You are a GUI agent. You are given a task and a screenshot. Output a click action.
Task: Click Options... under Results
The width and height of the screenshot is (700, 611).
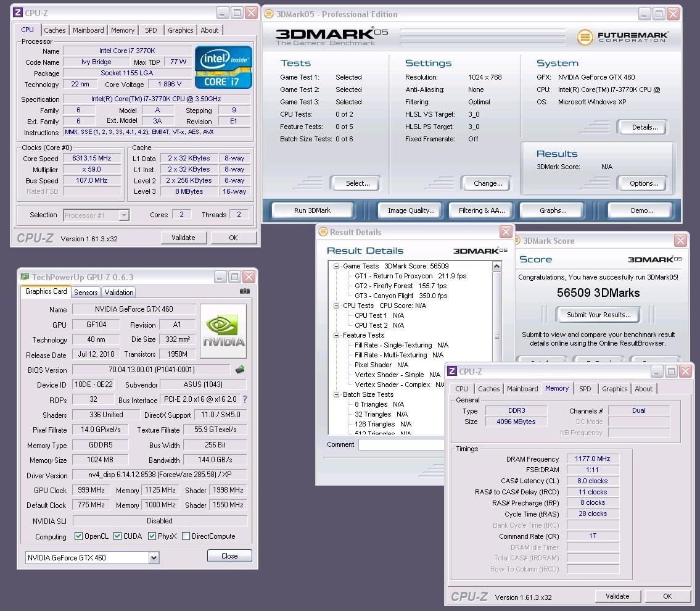644,183
